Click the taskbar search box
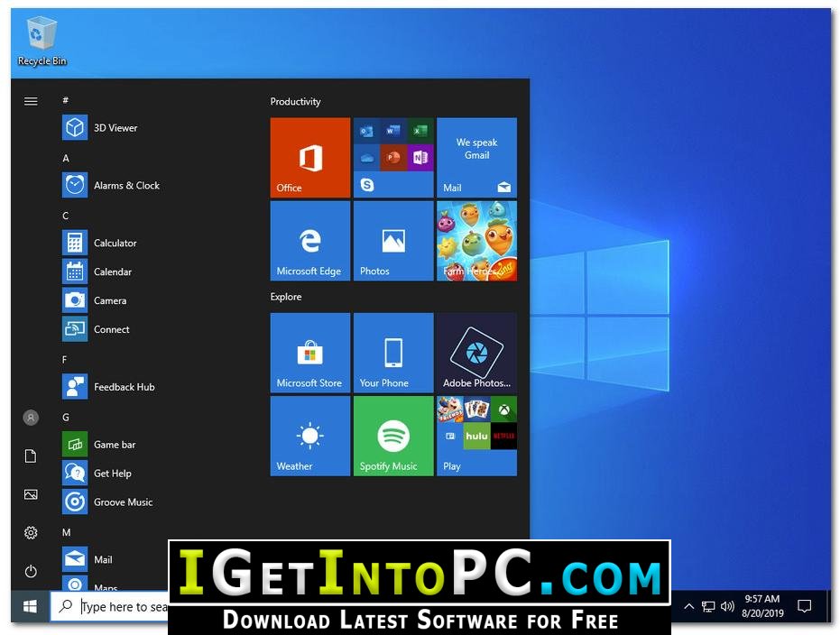This screenshot has width=840, height=635. (x=110, y=607)
